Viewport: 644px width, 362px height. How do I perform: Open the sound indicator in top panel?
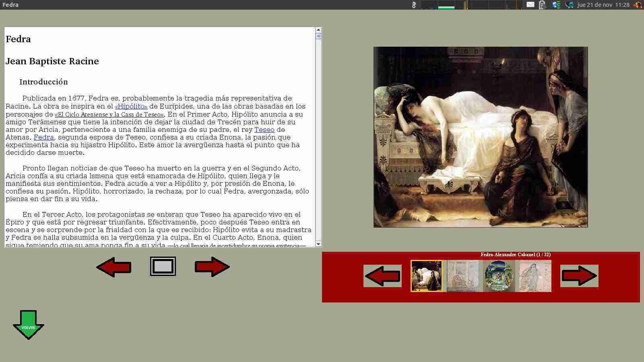click(569, 5)
